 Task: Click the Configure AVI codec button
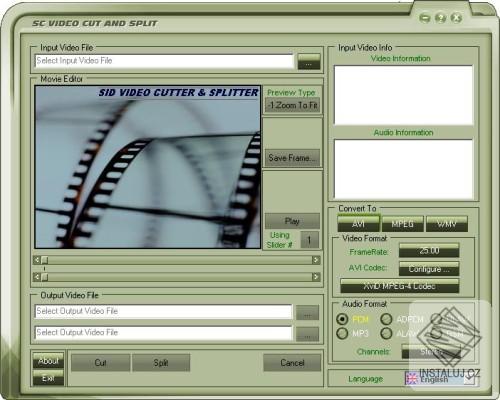429,269
